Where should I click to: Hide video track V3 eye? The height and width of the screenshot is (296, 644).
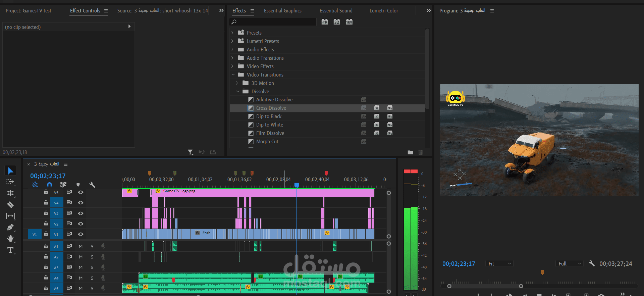(x=80, y=213)
